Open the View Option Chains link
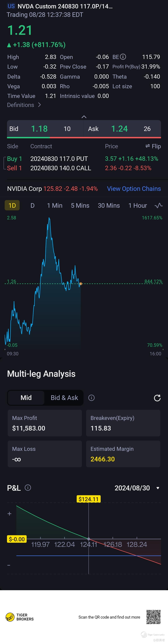The width and height of the screenshot is (168, 644). pos(134,189)
